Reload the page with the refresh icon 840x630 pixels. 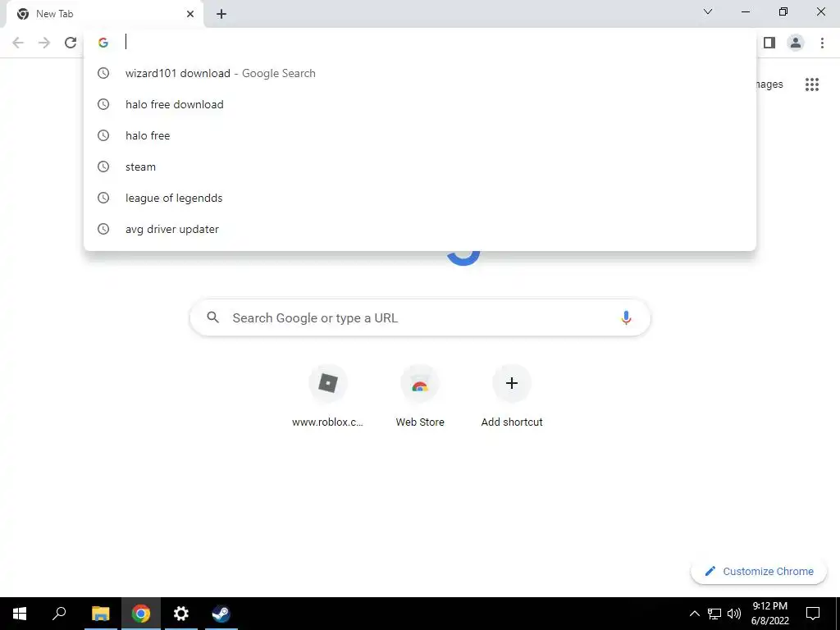[x=71, y=43]
